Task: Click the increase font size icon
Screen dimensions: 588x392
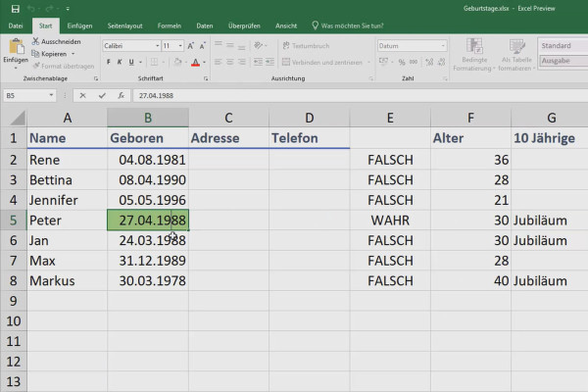Action: click(190, 46)
